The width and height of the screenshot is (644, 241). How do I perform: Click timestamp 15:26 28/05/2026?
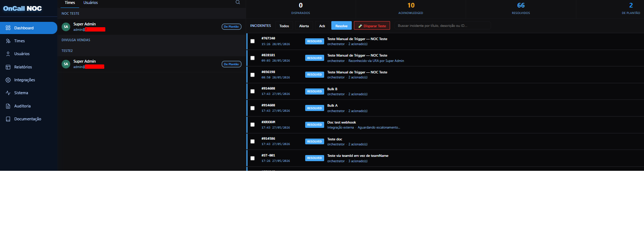point(276,44)
